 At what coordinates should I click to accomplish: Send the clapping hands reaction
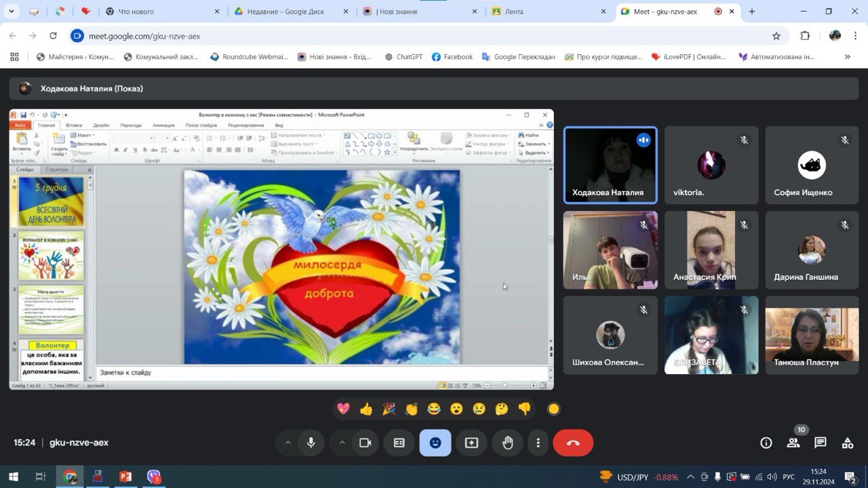[x=412, y=409]
